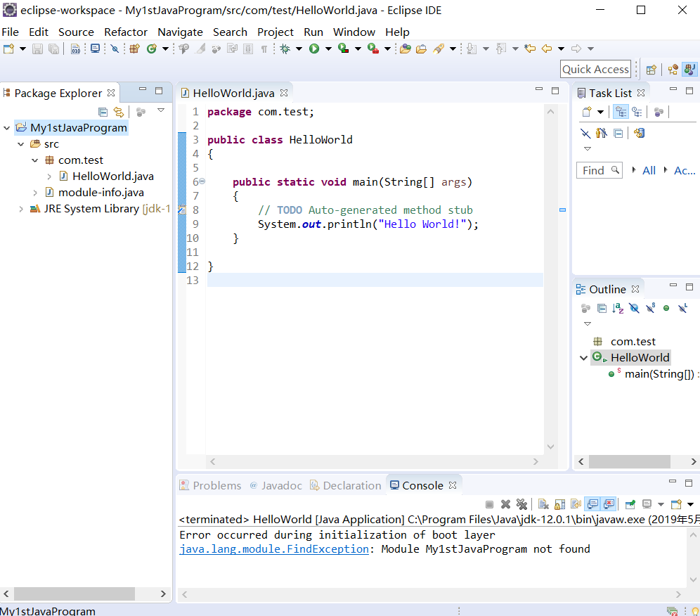Click Pin Console icon

pyautogui.click(x=630, y=504)
